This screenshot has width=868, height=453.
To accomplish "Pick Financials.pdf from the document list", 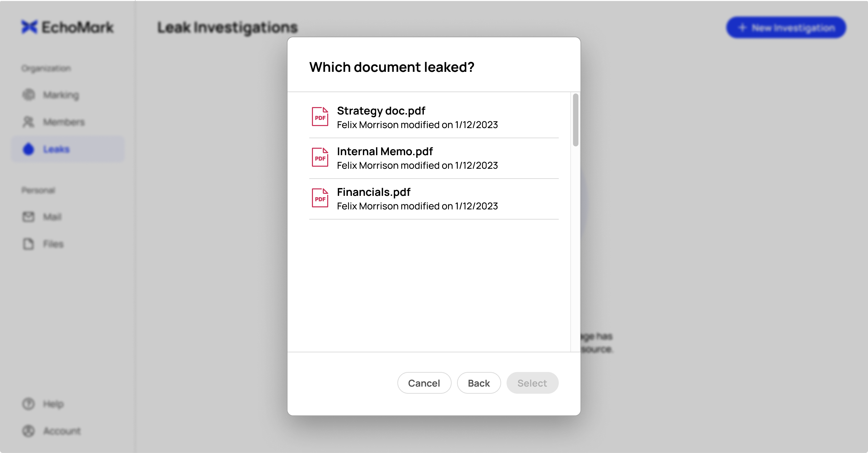I will [434, 199].
